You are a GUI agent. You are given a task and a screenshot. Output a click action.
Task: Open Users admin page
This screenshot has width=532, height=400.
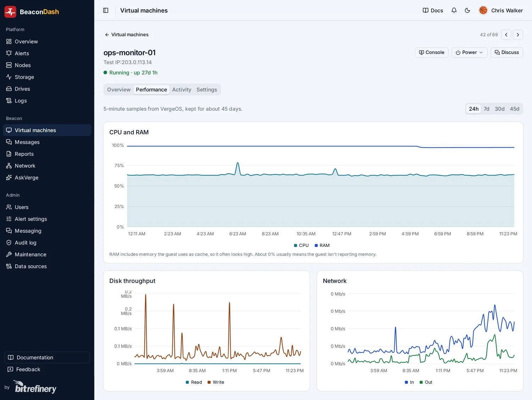point(47,207)
